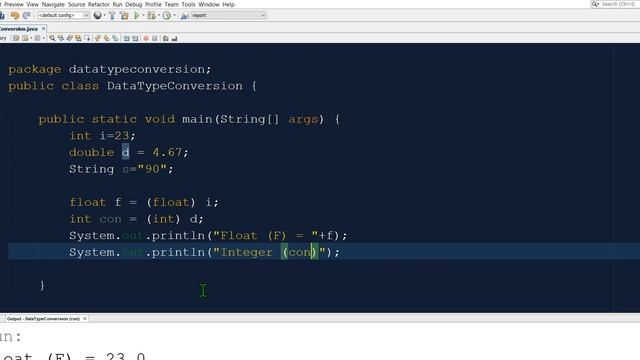The image size is (640, 360).
Task: Open the Run menu
Action: (118, 4)
